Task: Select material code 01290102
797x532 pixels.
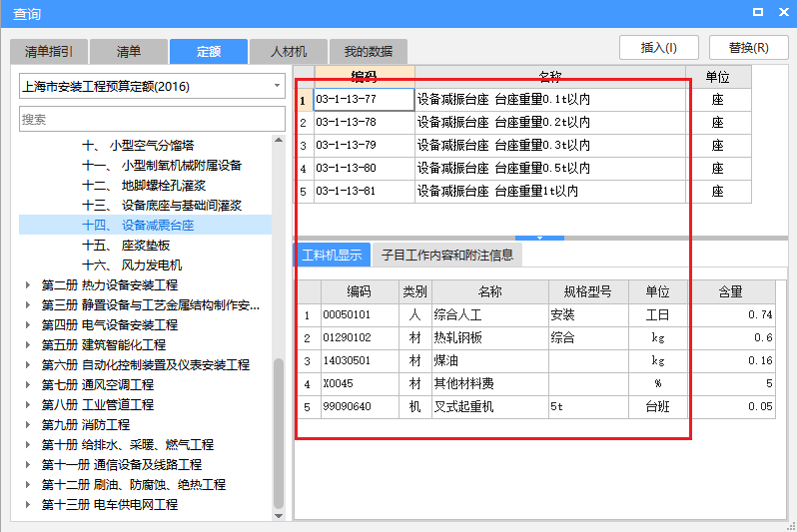Action: (360, 338)
